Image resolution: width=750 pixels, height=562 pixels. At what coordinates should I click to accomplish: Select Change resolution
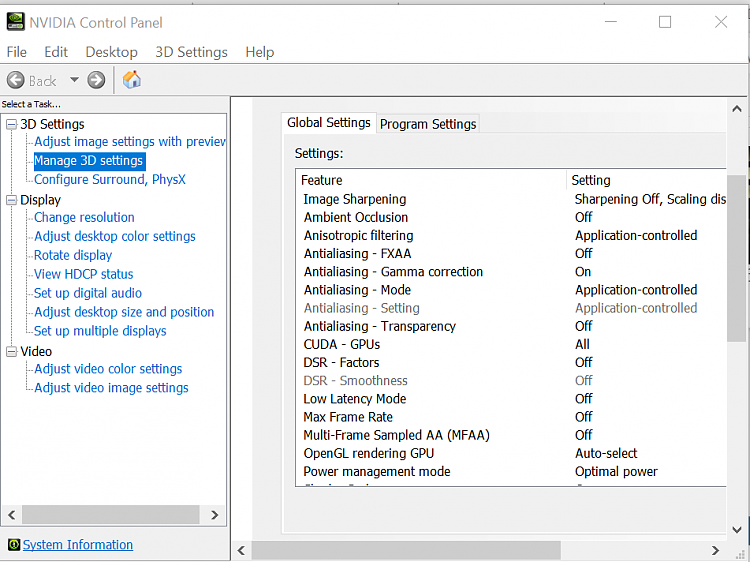click(x=84, y=217)
